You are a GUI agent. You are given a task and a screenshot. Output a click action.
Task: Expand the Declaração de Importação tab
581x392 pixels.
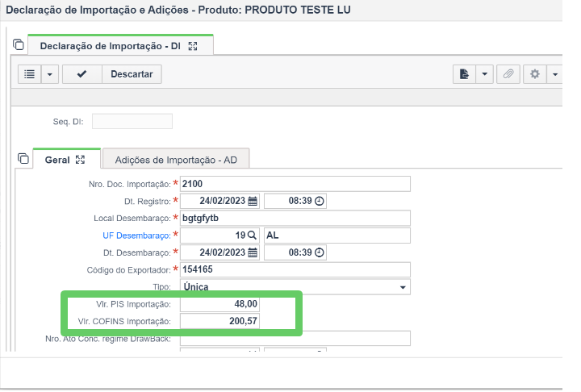[x=193, y=46]
